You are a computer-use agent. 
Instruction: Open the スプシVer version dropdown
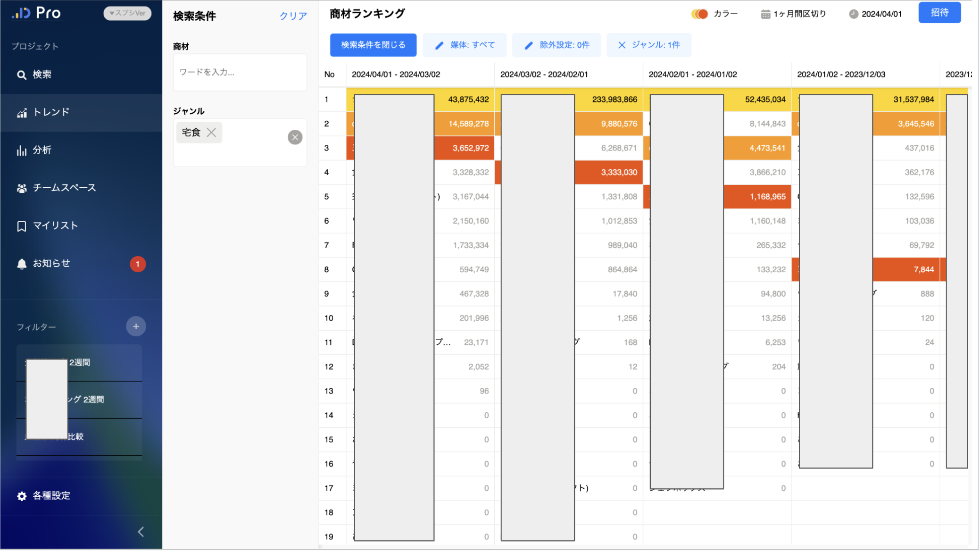coord(127,13)
